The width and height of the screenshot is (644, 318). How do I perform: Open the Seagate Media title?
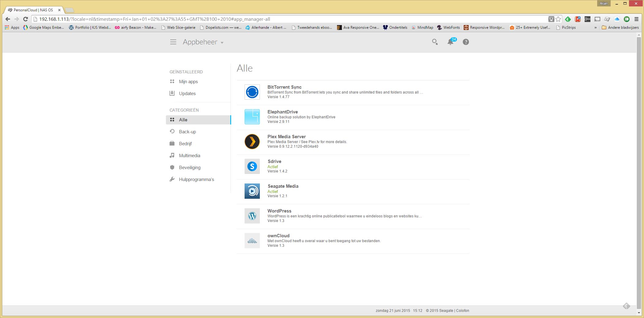coord(283,186)
